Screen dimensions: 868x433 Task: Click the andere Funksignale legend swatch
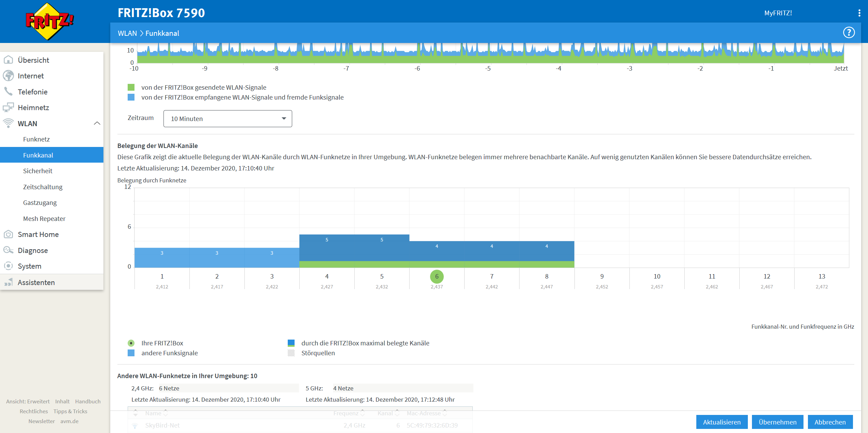131,353
